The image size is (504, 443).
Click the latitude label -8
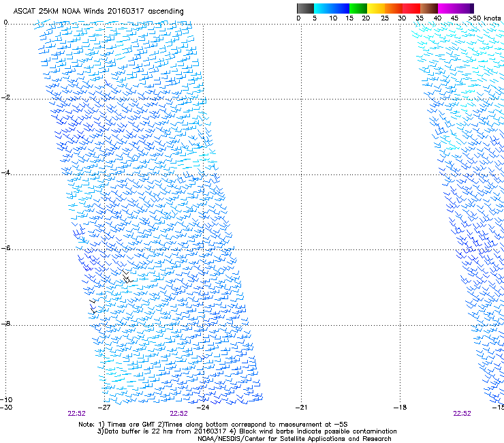click(5, 323)
